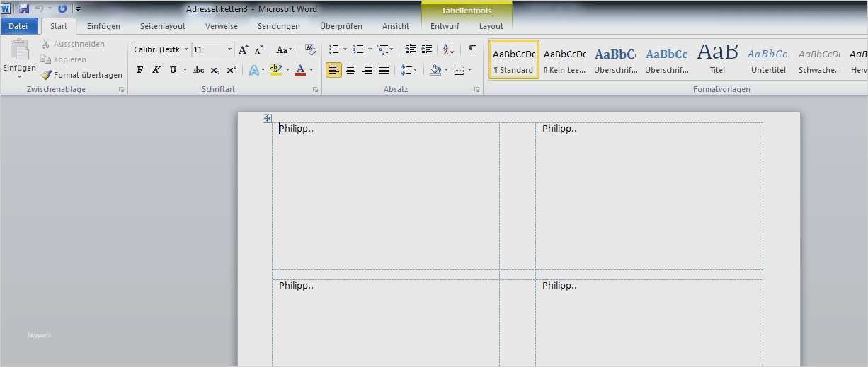This screenshot has width=868, height=367.
Task: Open the Schriftart dialog launcher
Action: click(x=315, y=90)
